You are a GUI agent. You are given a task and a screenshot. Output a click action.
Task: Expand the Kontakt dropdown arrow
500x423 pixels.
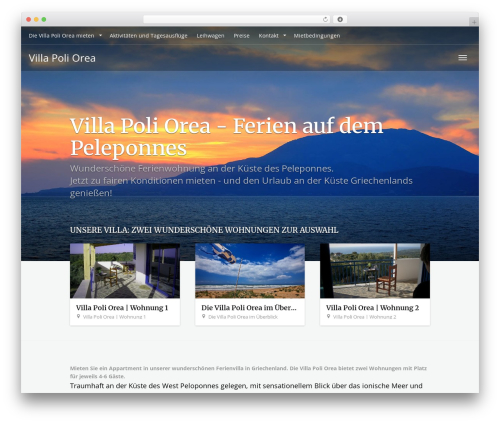(284, 35)
